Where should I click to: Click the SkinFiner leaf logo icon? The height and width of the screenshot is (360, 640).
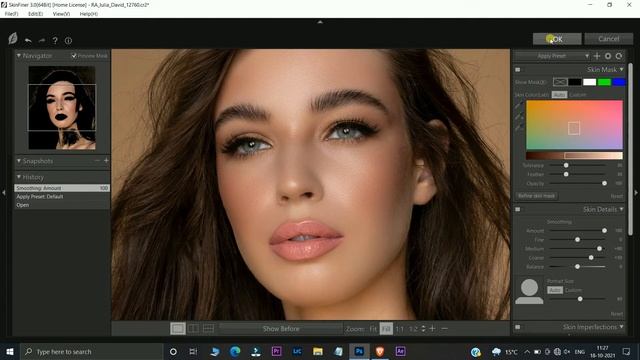[13, 39]
